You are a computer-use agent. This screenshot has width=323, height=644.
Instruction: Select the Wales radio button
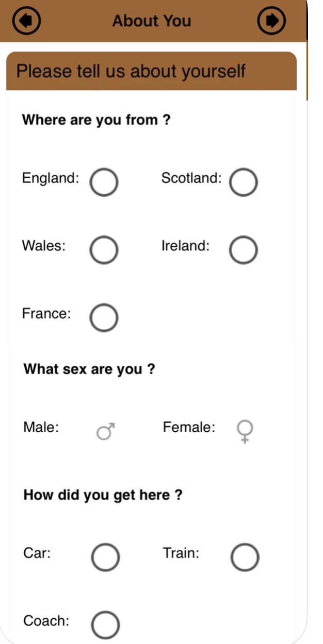pos(104,250)
